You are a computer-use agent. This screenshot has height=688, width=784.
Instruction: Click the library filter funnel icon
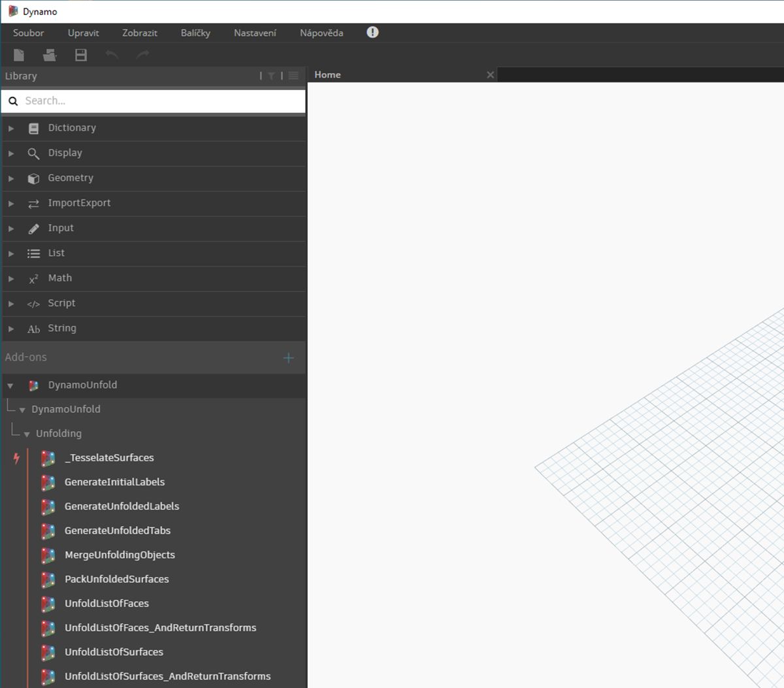click(271, 76)
